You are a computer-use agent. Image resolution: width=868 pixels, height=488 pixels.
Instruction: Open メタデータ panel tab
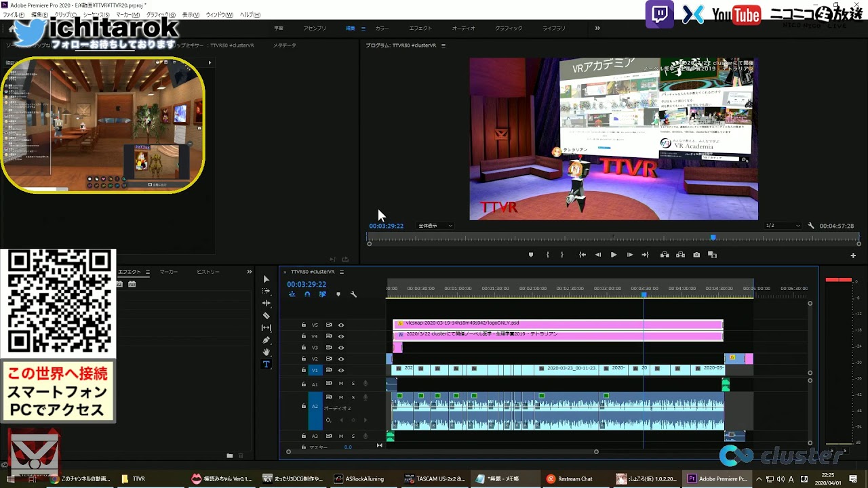[x=284, y=45]
